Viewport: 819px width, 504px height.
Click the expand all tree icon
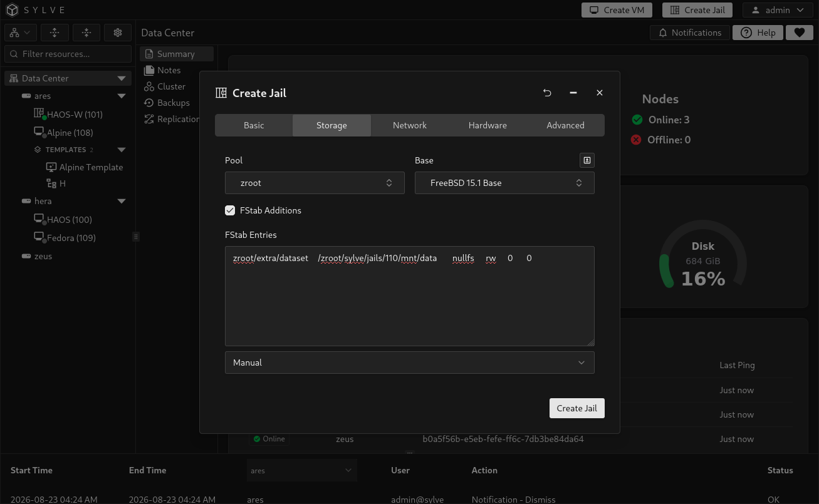coord(55,33)
